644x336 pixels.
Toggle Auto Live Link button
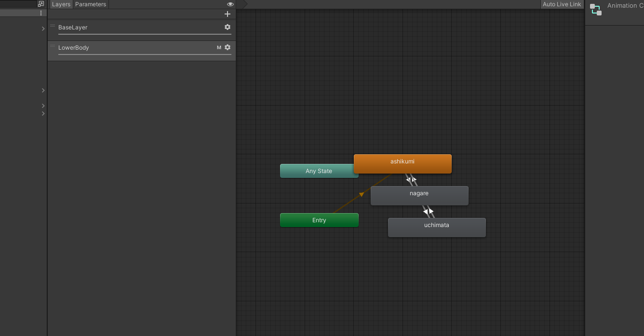562,4
